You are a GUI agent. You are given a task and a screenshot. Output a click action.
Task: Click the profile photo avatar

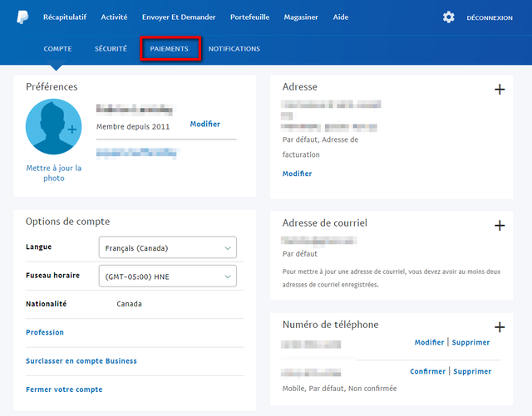tap(54, 127)
